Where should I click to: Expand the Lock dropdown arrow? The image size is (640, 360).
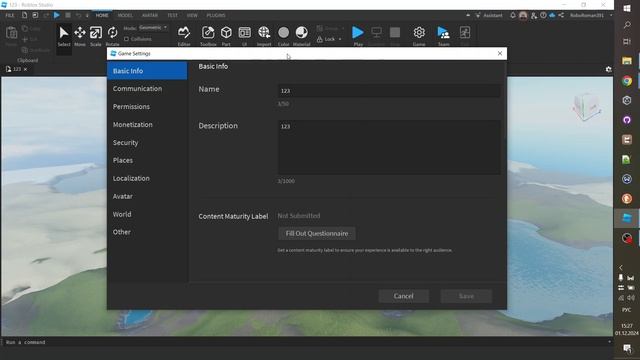point(340,39)
